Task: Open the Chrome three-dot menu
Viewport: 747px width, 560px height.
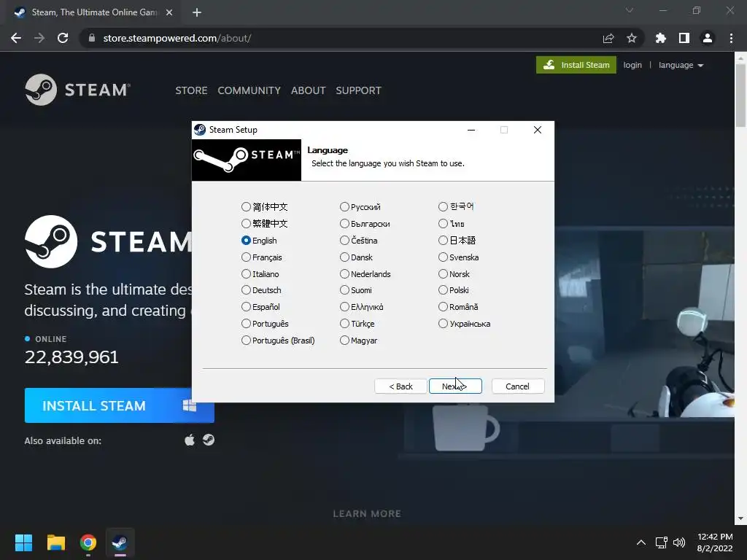Action: click(731, 38)
